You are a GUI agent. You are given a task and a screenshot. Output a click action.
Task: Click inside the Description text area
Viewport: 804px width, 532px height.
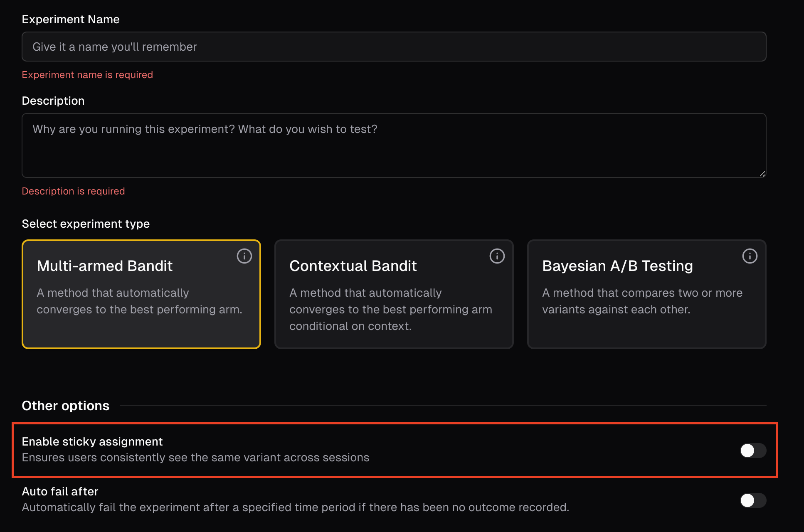click(394, 145)
